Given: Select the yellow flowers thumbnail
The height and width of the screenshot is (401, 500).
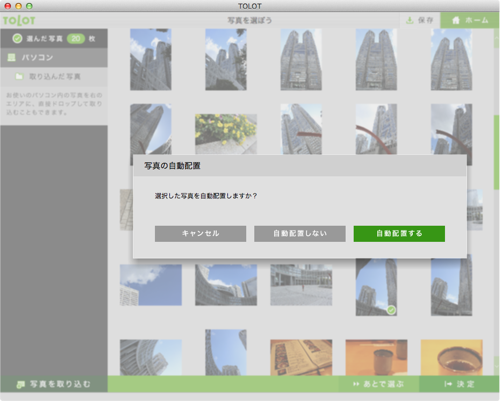Looking at the screenshot, I should click(x=226, y=134).
